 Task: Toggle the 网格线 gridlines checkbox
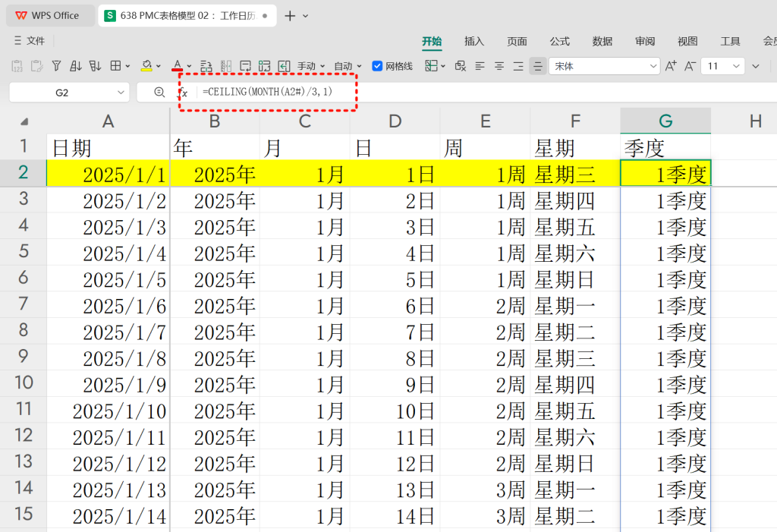click(x=377, y=66)
